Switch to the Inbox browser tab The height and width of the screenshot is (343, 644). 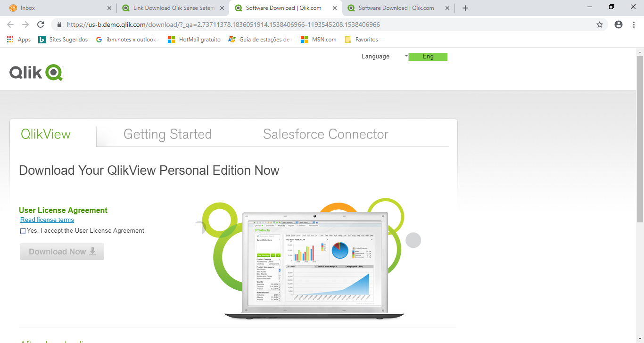pyautogui.click(x=60, y=8)
